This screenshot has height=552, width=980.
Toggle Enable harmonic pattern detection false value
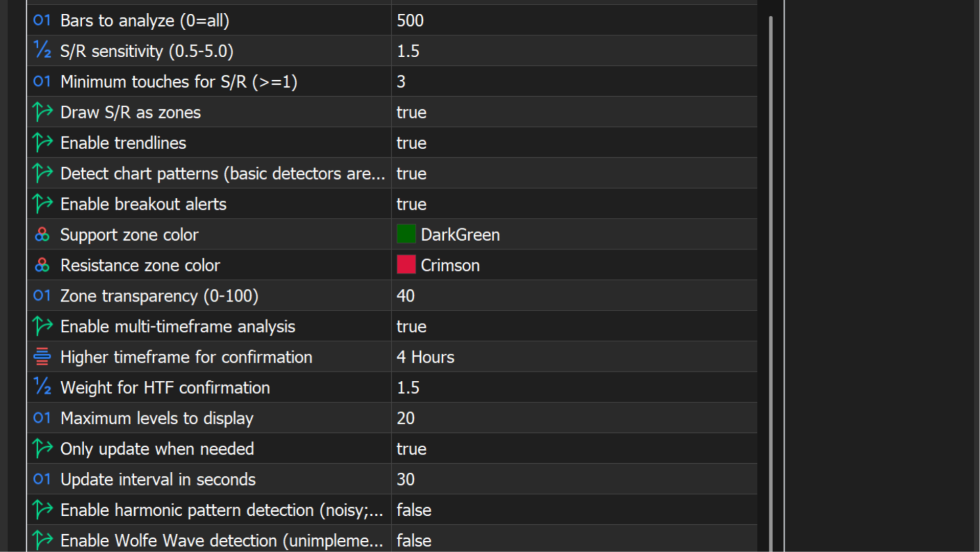click(414, 510)
